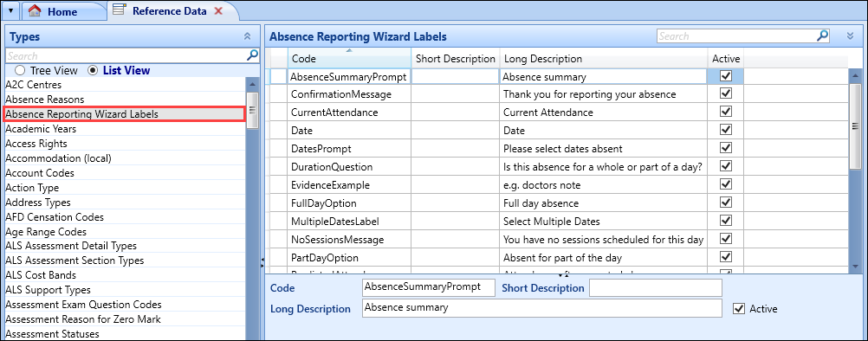Image resolution: width=868 pixels, height=341 pixels.
Task: Select ALS Assessment Section Types
Action: 125,261
